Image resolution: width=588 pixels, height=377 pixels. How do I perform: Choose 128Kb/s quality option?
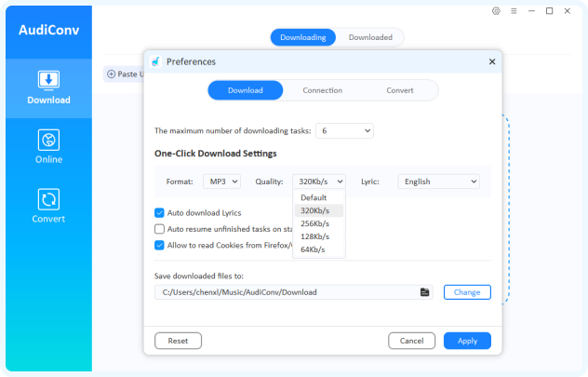[319, 236]
